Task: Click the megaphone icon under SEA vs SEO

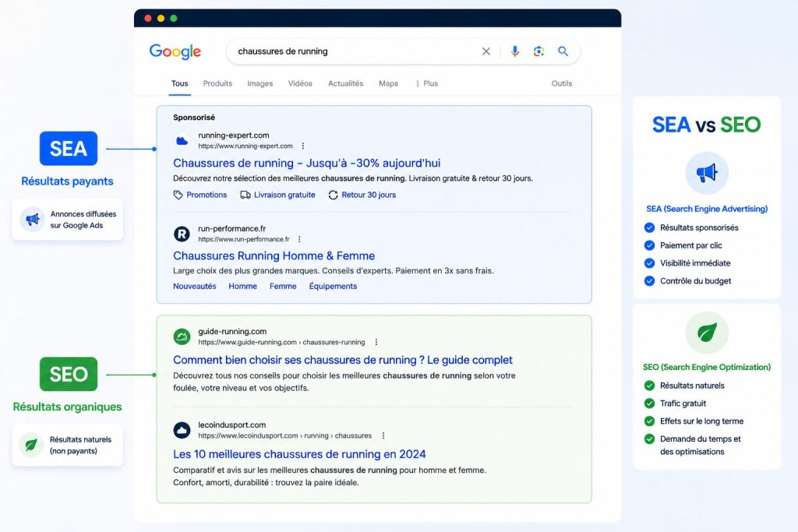Action: tap(707, 173)
